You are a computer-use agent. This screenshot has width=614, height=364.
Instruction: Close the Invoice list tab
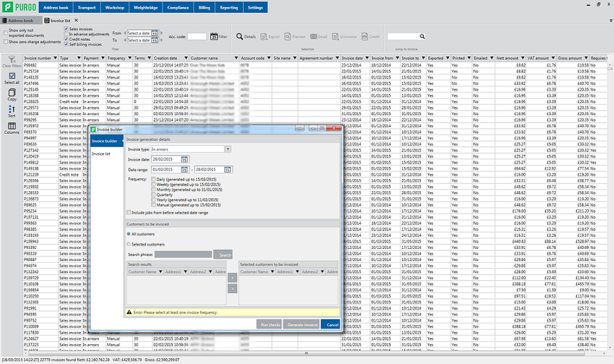tap(76, 20)
